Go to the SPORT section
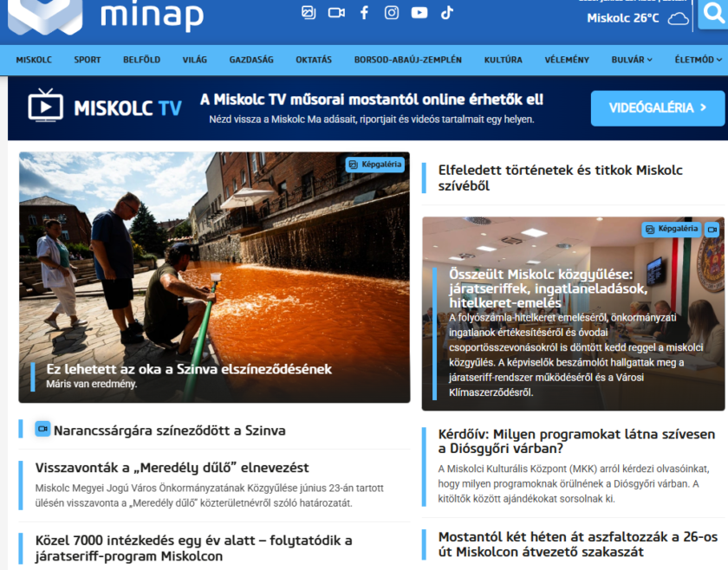 88,60
